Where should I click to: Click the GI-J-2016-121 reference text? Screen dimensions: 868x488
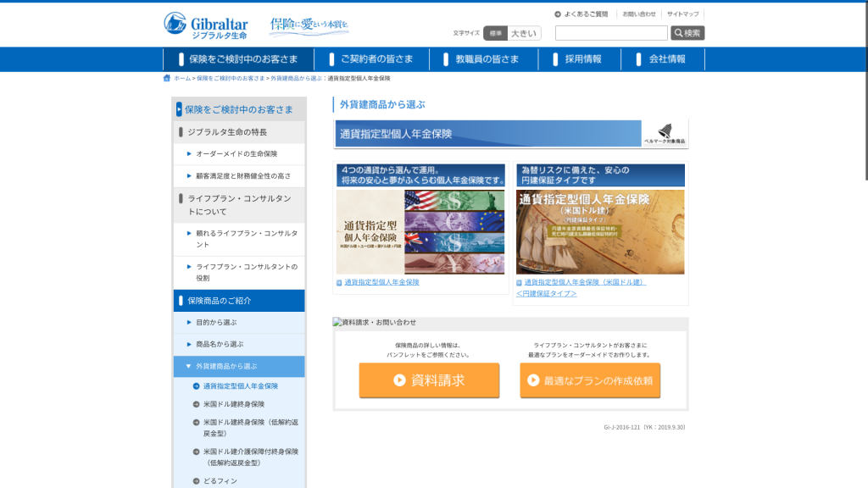(x=644, y=427)
